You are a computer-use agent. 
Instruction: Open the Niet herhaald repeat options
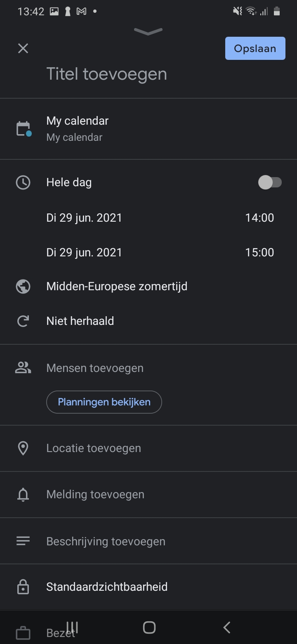pos(80,321)
